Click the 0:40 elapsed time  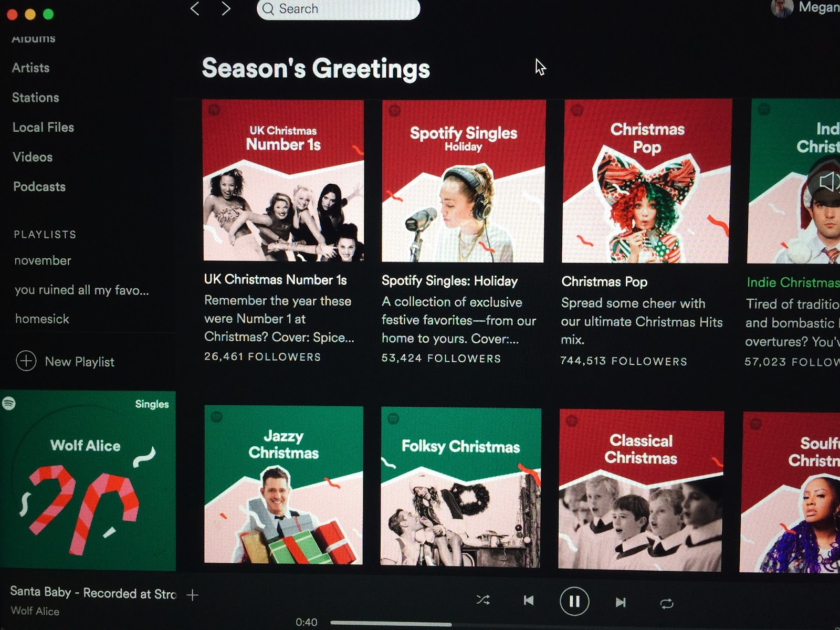pyautogui.click(x=307, y=622)
